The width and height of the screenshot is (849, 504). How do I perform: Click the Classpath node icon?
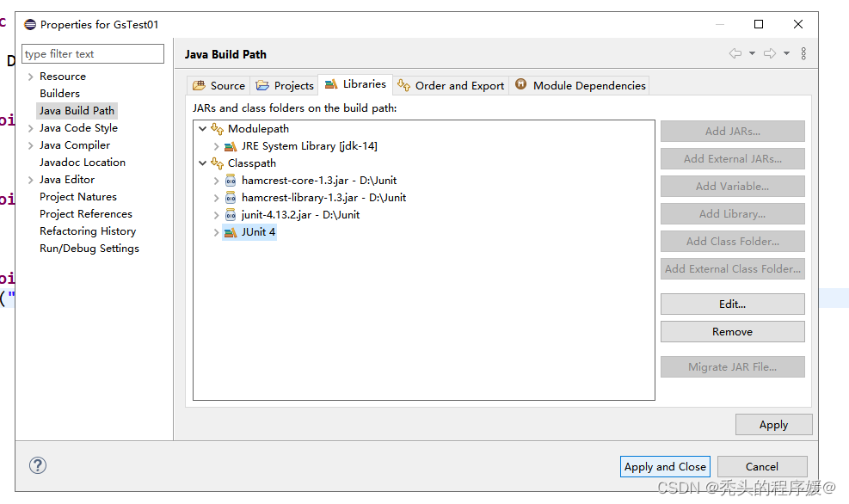[217, 163]
